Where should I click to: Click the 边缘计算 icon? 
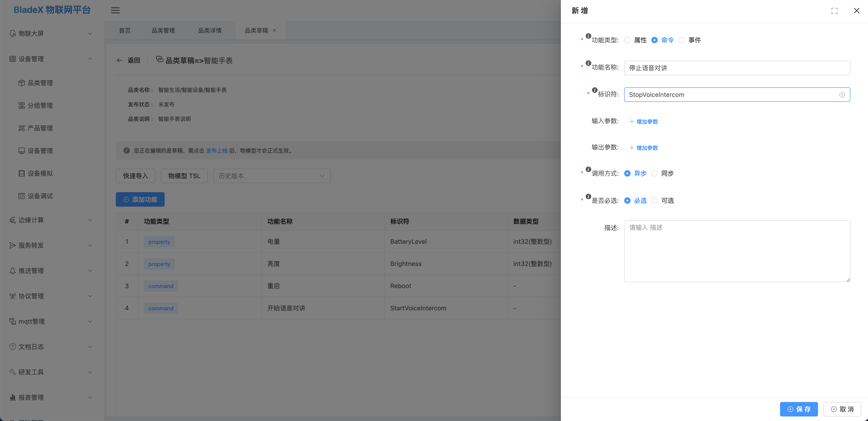point(12,220)
